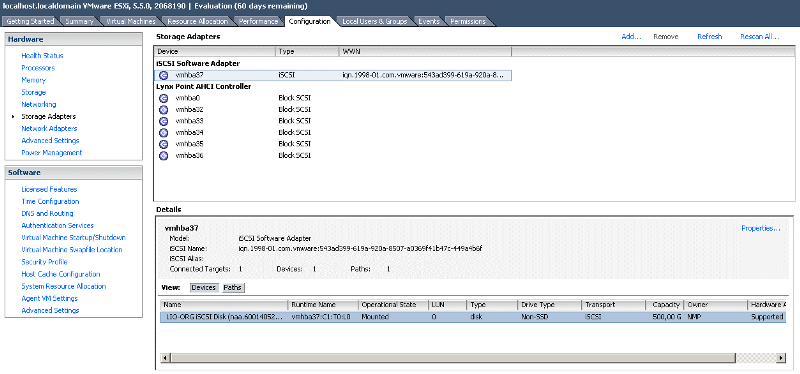
Task: Open Host Cache Configuration page
Action: pyautogui.click(x=61, y=275)
